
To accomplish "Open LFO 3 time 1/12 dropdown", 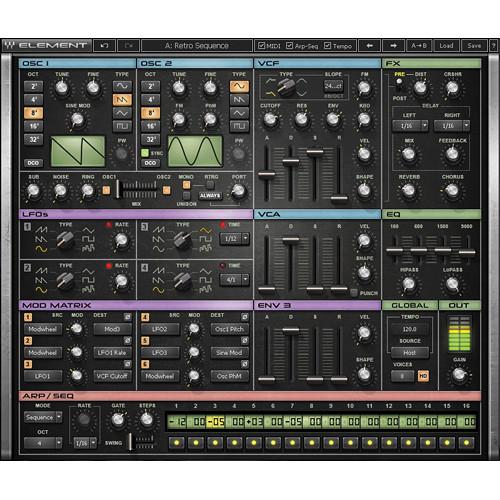I will pos(234,239).
